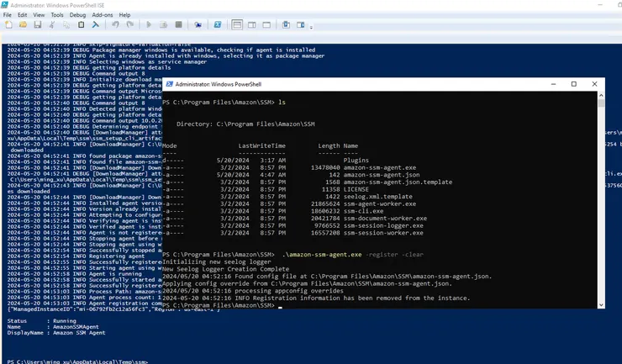The width and height of the screenshot is (622, 364).
Task: Click the Redo arrow icon
Action: coord(129,25)
